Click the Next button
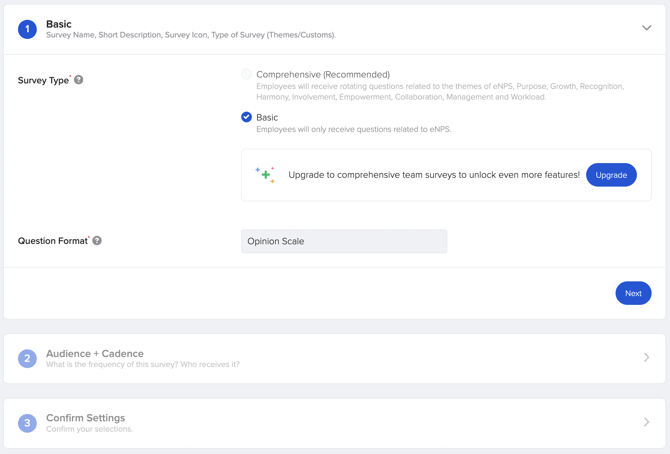The height and width of the screenshot is (454, 670). [633, 293]
